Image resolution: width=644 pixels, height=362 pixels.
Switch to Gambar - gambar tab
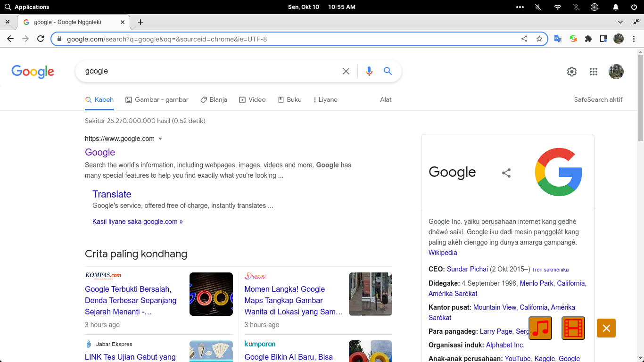(157, 100)
